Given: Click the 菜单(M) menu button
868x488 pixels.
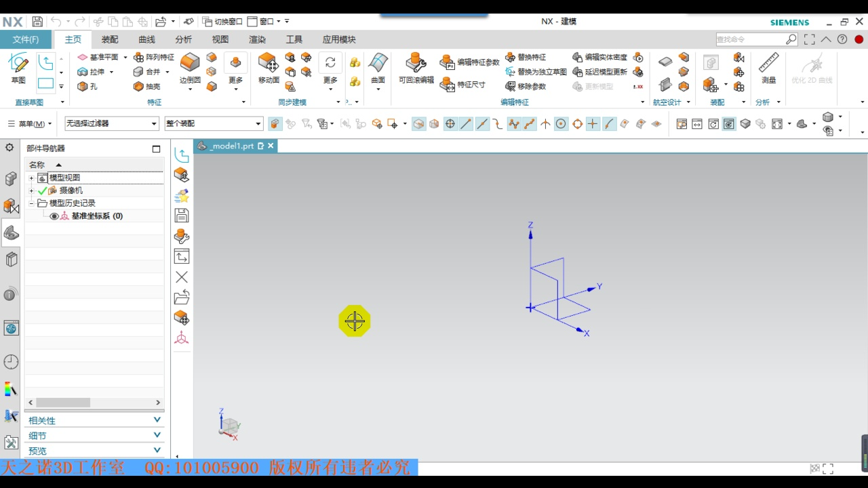Looking at the screenshot, I should click(x=30, y=124).
